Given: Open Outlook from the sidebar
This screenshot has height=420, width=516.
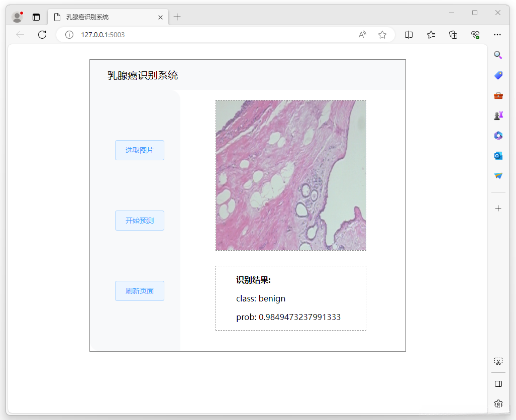Looking at the screenshot, I should click(498, 156).
